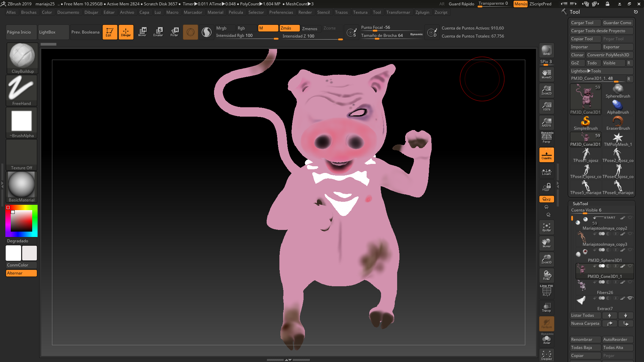Collapse the Tool palette title
The height and width of the screenshot is (362, 644).
(575, 12)
